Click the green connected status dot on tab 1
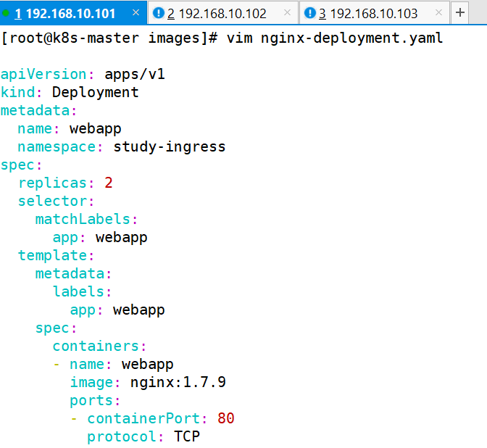This screenshot has width=487, height=448. (x=6, y=13)
